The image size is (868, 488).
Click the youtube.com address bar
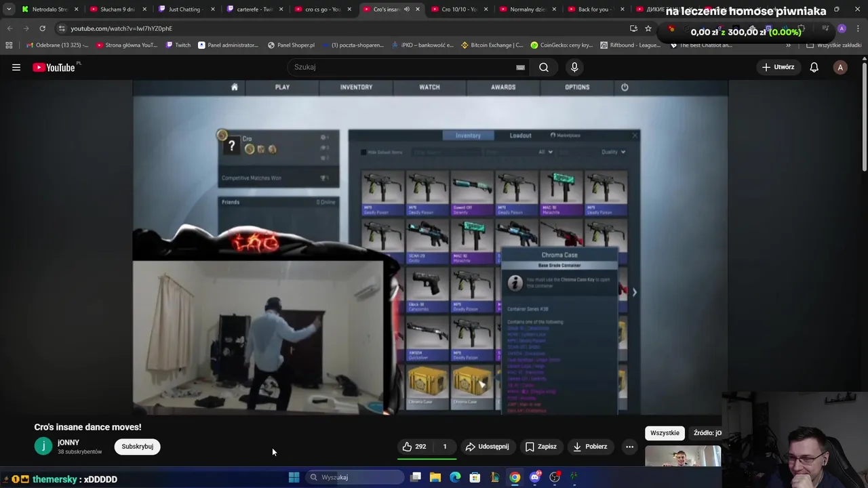click(339, 28)
